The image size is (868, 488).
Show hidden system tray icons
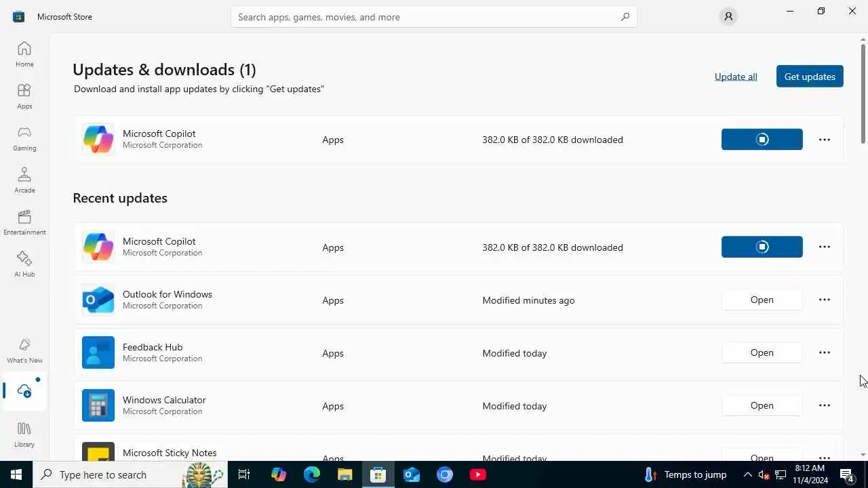click(748, 474)
